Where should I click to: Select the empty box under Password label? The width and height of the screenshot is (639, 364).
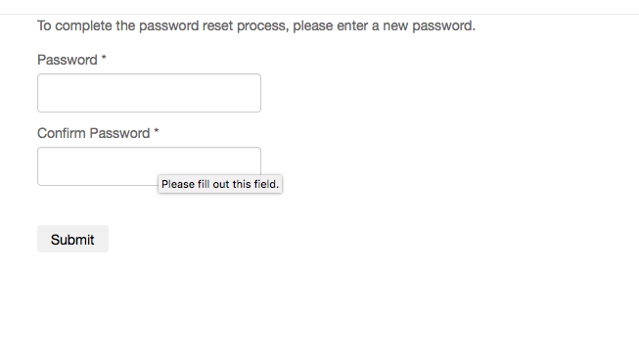(149, 93)
